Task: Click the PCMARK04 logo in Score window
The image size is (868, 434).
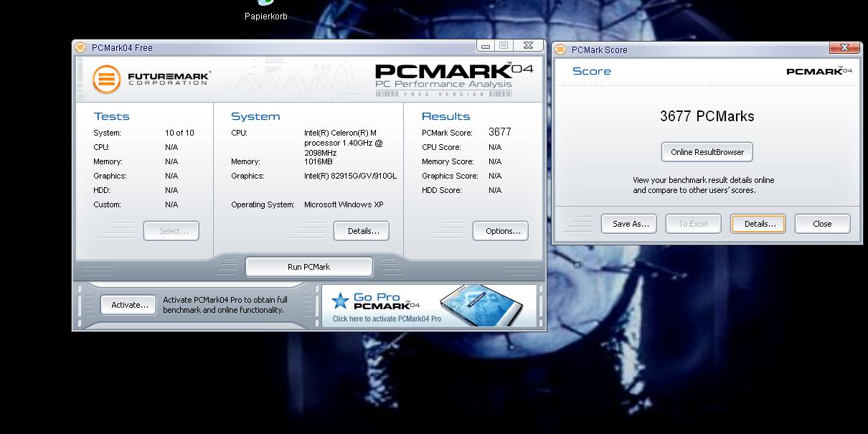Action: [x=819, y=71]
